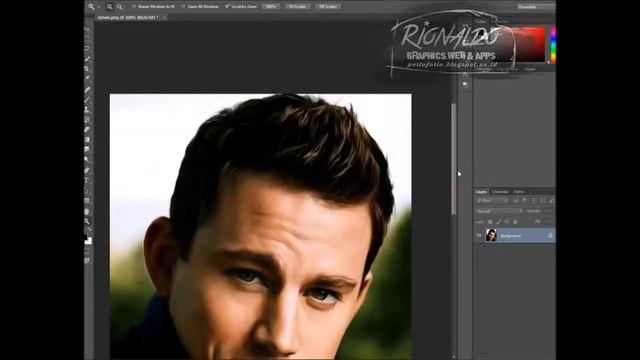
Task: Select the Spot Healing Brush tool
Action: pyautogui.click(x=88, y=89)
